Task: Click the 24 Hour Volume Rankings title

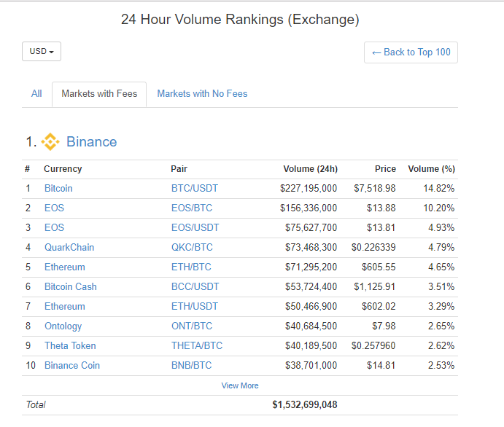Action: [x=240, y=20]
